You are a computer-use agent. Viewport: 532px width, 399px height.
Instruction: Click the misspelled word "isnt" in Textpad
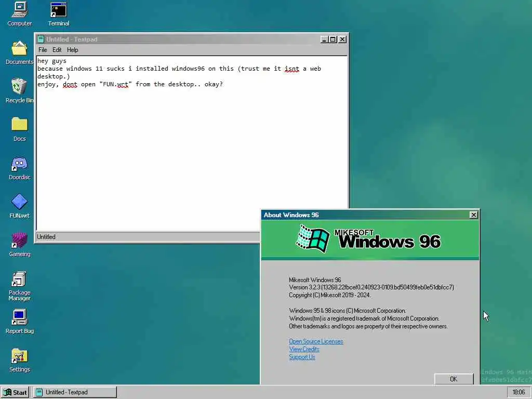click(292, 69)
